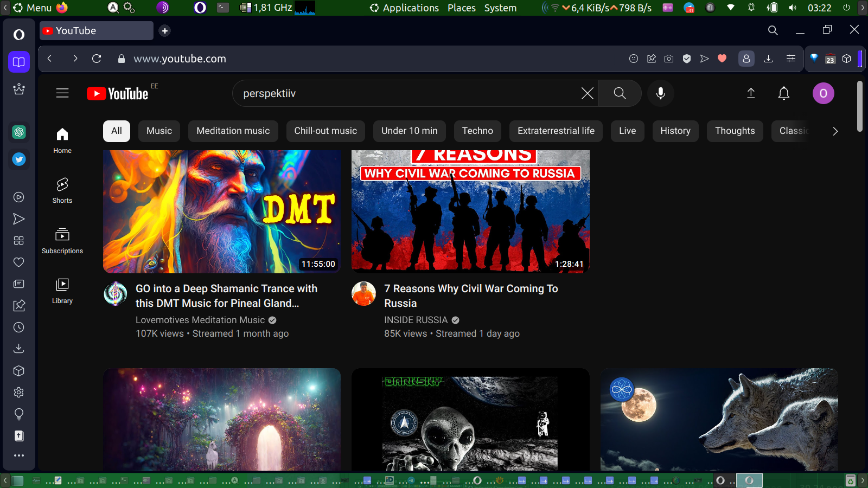Open Opera sidebar Extensions cube
Viewport: 868px width, 488px height.
point(19,370)
